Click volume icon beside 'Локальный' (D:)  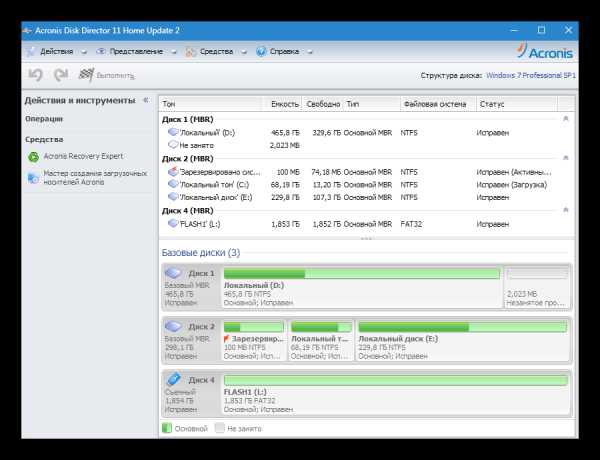(x=173, y=132)
